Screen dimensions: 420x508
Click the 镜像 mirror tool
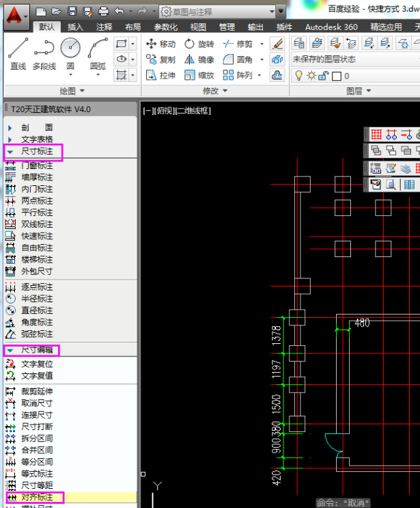199,60
